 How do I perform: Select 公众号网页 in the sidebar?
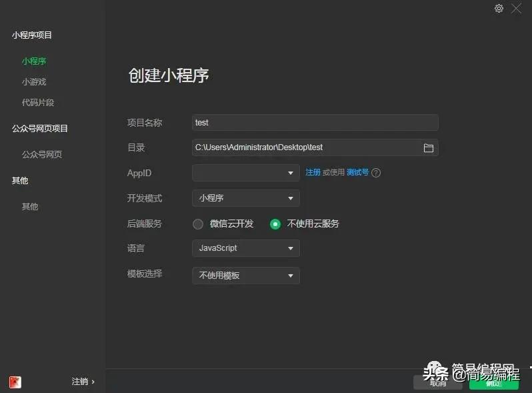coord(42,155)
